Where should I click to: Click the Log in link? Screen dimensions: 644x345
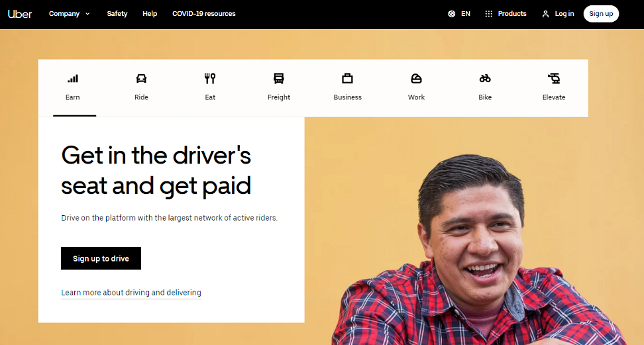point(564,13)
